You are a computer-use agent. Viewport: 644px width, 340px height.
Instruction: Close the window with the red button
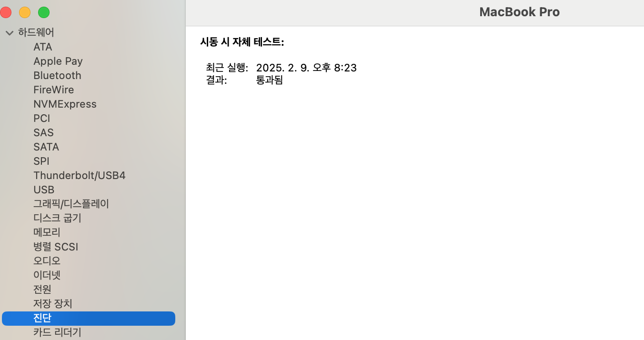[6, 12]
